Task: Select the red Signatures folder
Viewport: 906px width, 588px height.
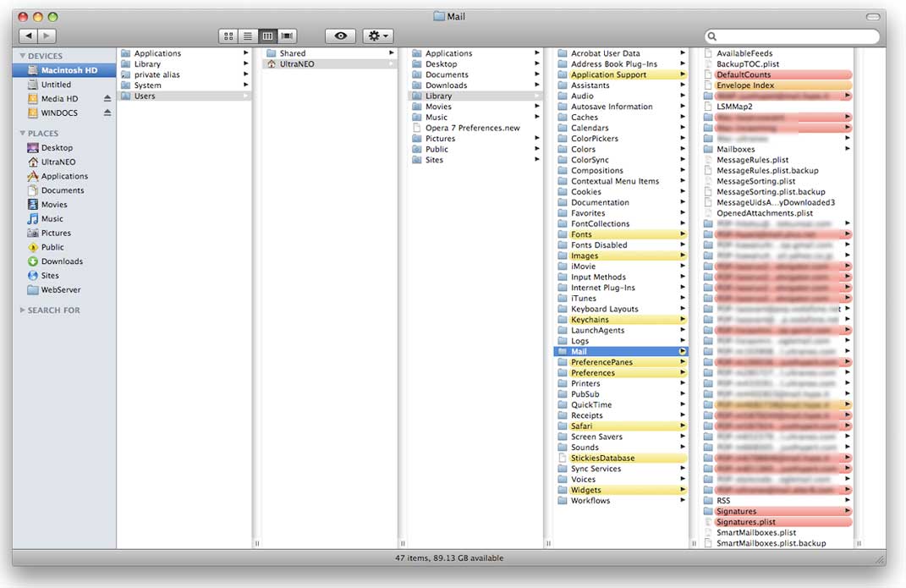Action: point(777,511)
